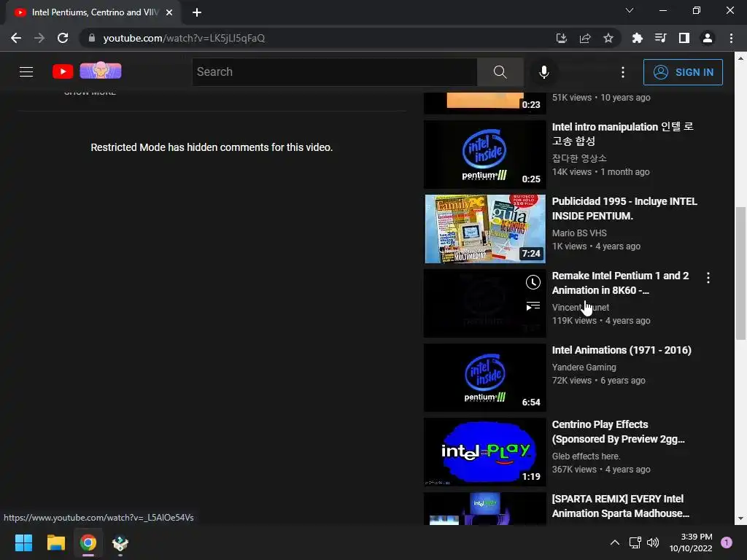Image resolution: width=747 pixels, height=560 pixels.
Task: Open Publicidad 1995 - Incluye INTEL video title
Action: coord(624,209)
